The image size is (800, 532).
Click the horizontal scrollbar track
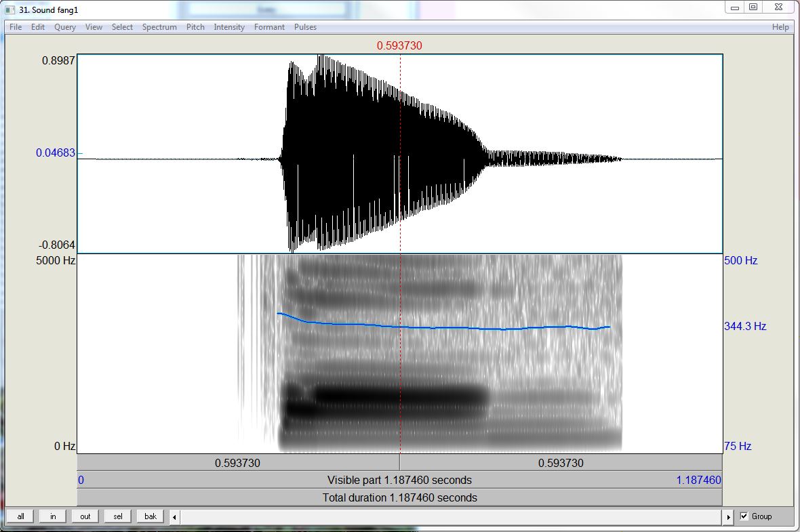pyautogui.click(x=452, y=516)
